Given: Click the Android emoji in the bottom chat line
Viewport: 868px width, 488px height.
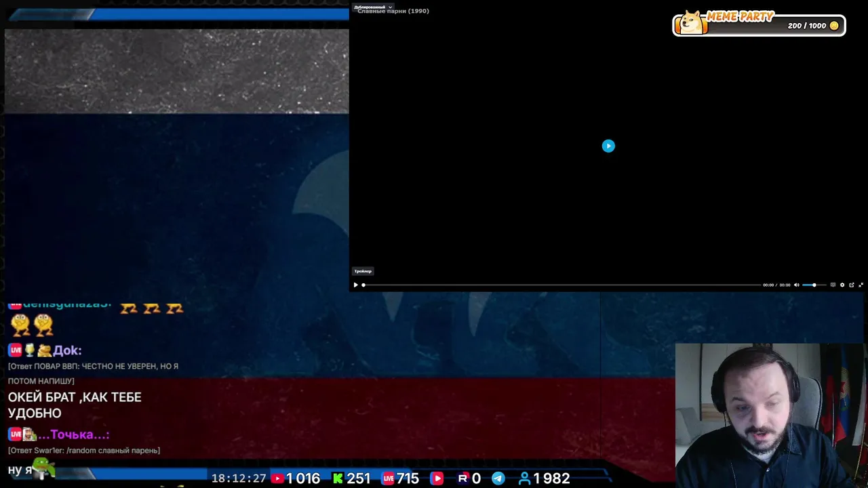Looking at the screenshot, I should click(43, 468).
